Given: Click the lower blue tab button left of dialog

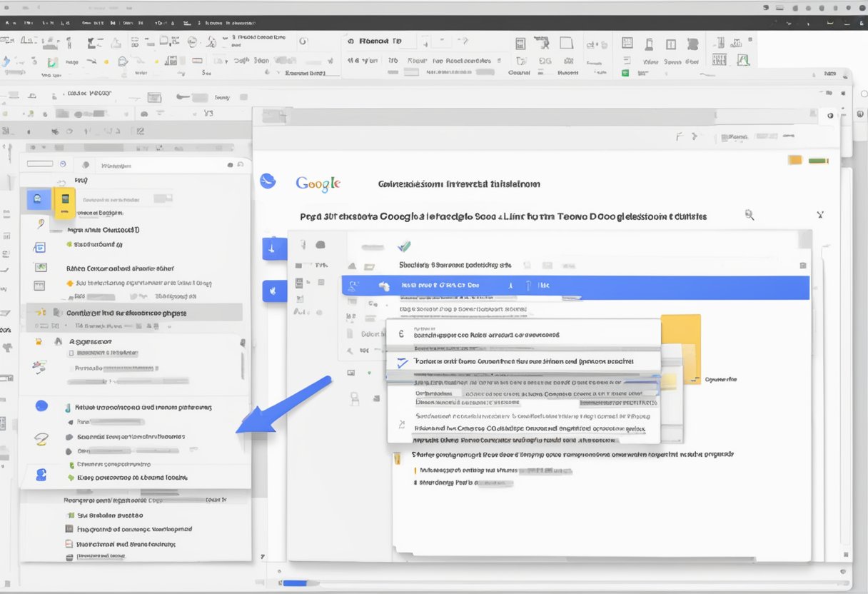Looking at the screenshot, I should [274, 291].
